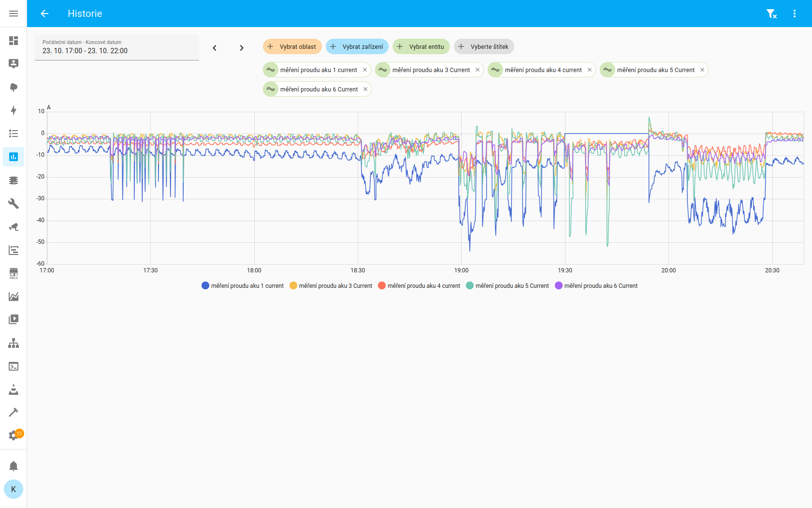Screen dimensions: 812x508
Task: Open the History chart sidebar icon
Action: 14,157
